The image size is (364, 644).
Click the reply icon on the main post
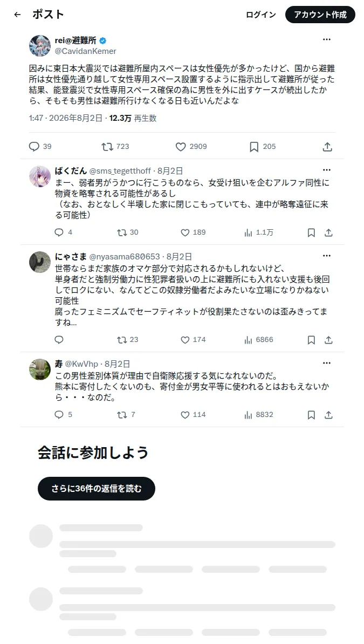(34, 147)
